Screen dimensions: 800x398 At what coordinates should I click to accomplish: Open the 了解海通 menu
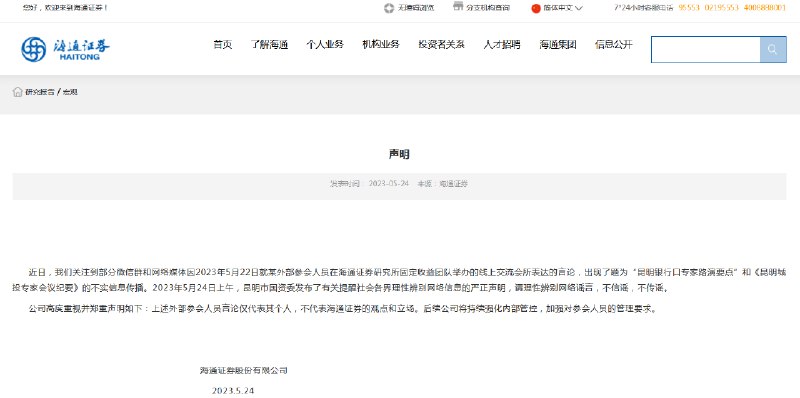point(269,44)
